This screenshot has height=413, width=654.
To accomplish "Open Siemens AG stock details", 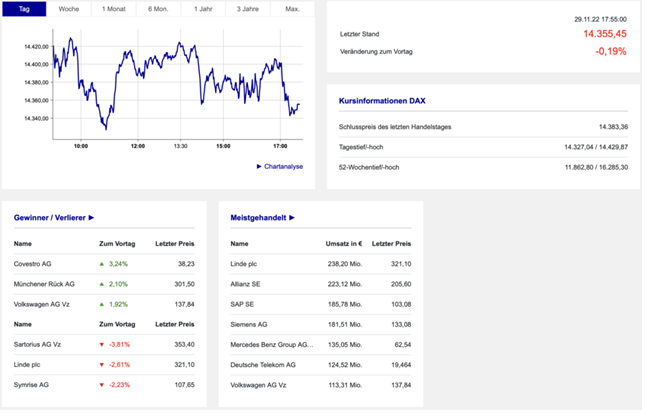I will [249, 324].
